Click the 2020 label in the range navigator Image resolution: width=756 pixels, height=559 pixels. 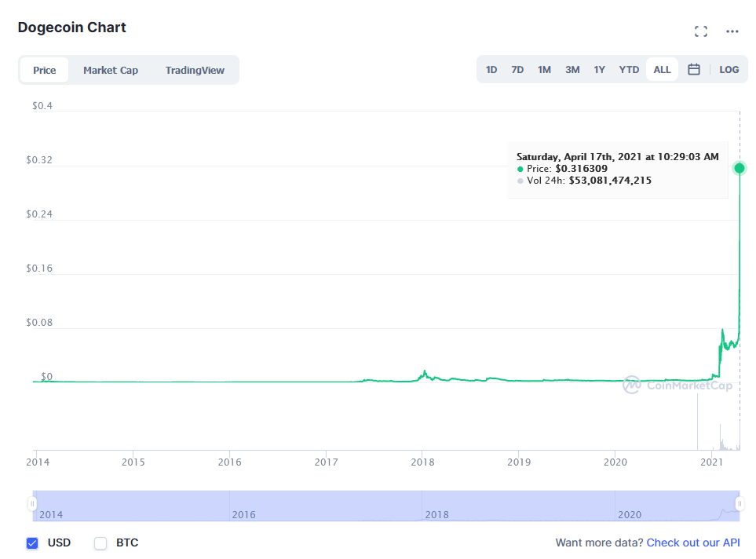click(630, 514)
